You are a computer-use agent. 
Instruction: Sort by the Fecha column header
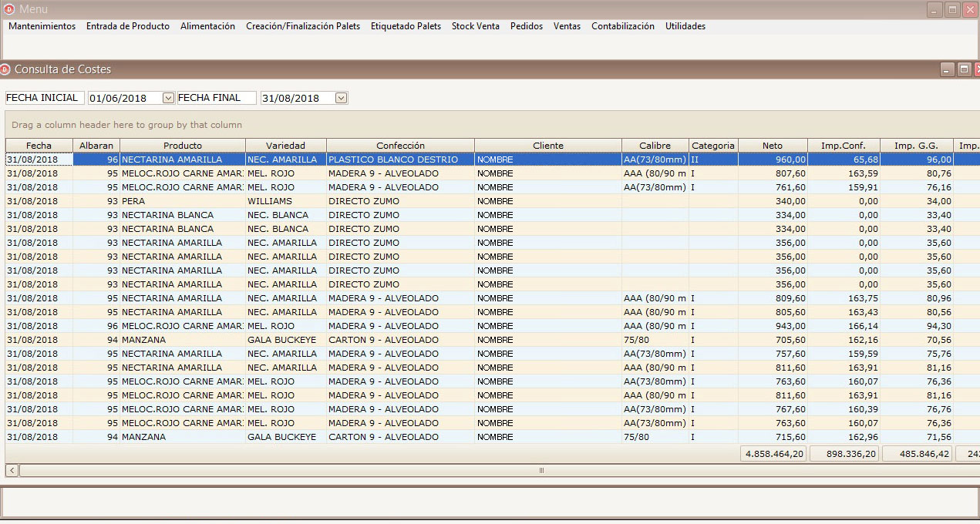pos(39,146)
